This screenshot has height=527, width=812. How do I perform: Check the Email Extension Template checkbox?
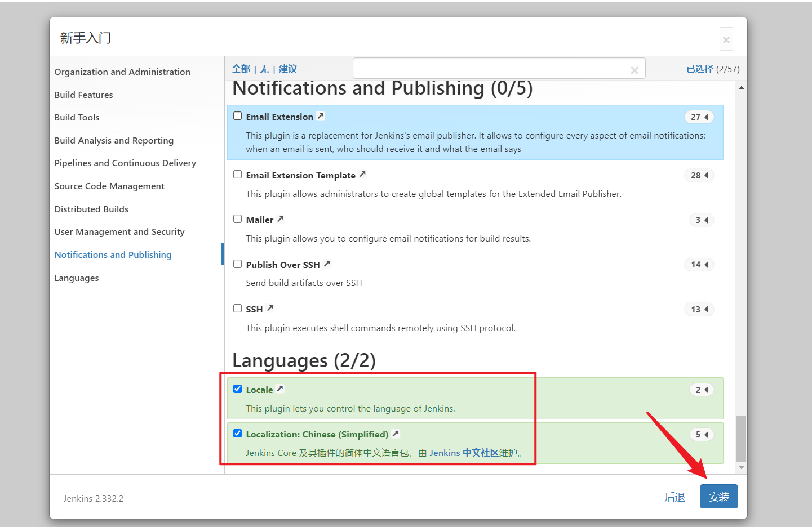click(x=238, y=175)
